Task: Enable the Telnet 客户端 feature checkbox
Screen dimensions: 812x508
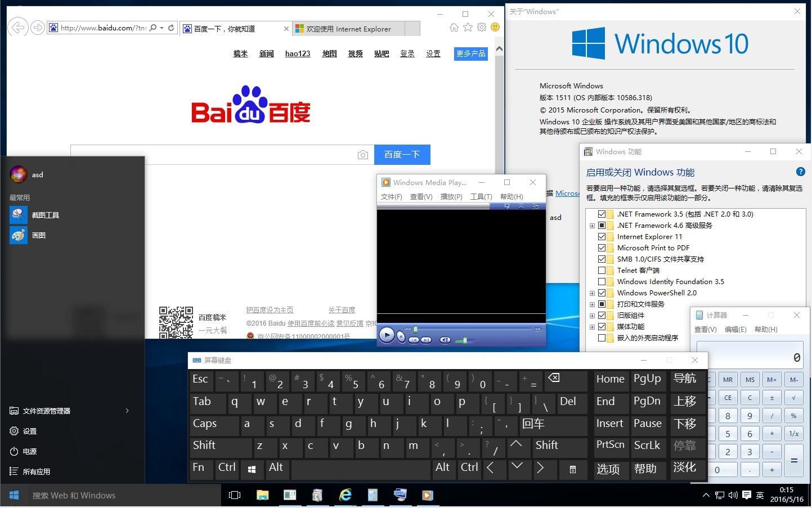Action: 602,271
